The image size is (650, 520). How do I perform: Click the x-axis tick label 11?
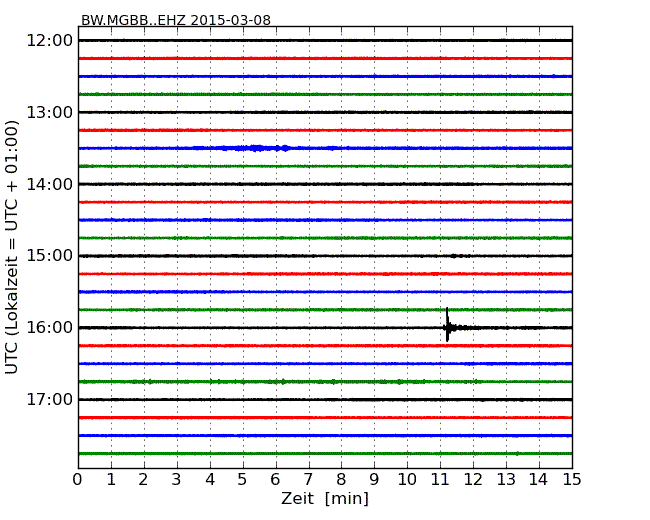440,480
